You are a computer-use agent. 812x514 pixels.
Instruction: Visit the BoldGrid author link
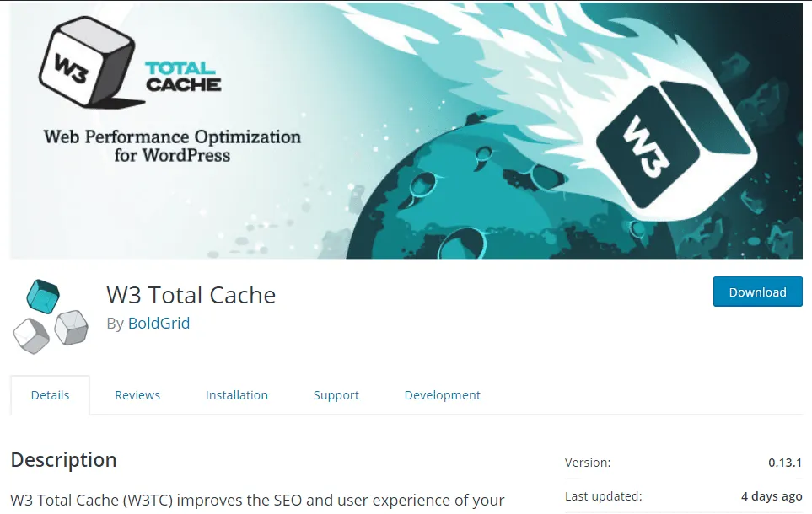coord(159,323)
